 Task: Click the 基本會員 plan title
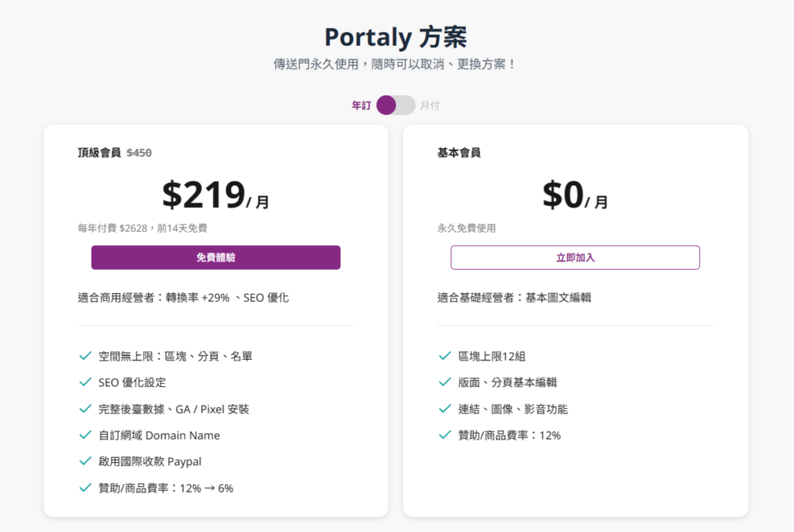click(459, 153)
